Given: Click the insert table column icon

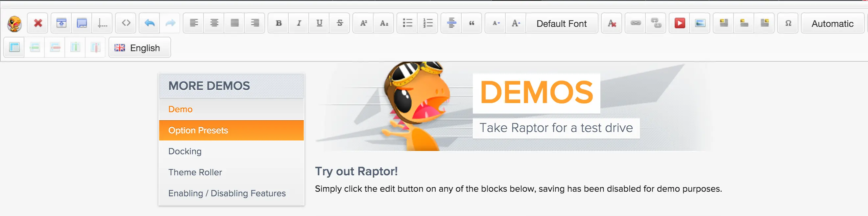Looking at the screenshot, I should pos(75,48).
